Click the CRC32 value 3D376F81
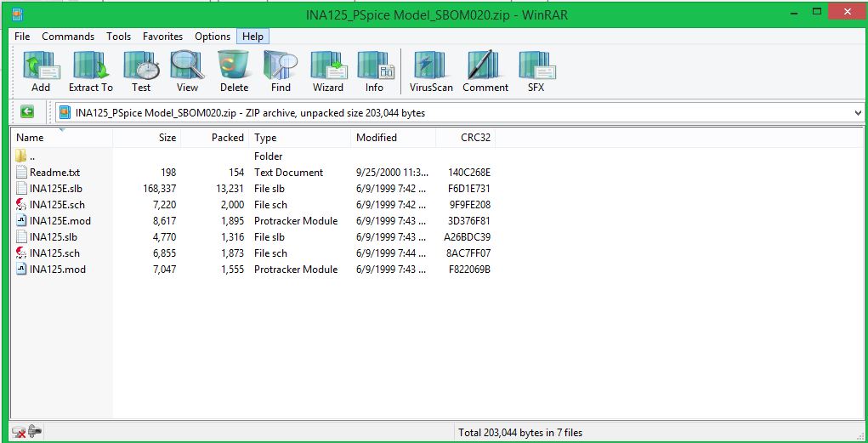The height and width of the screenshot is (443, 868). pyautogui.click(x=469, y=220)
